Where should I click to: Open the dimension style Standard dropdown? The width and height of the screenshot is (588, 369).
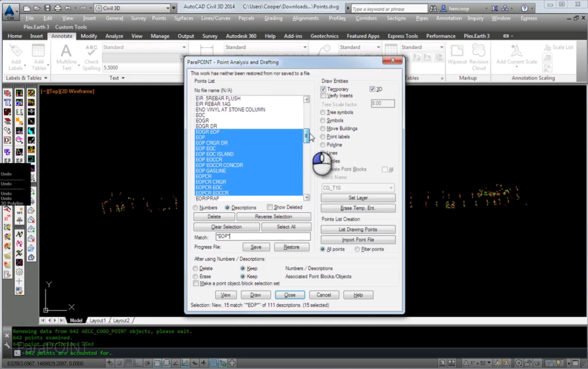pyautogui.click(x=305, y=47)
